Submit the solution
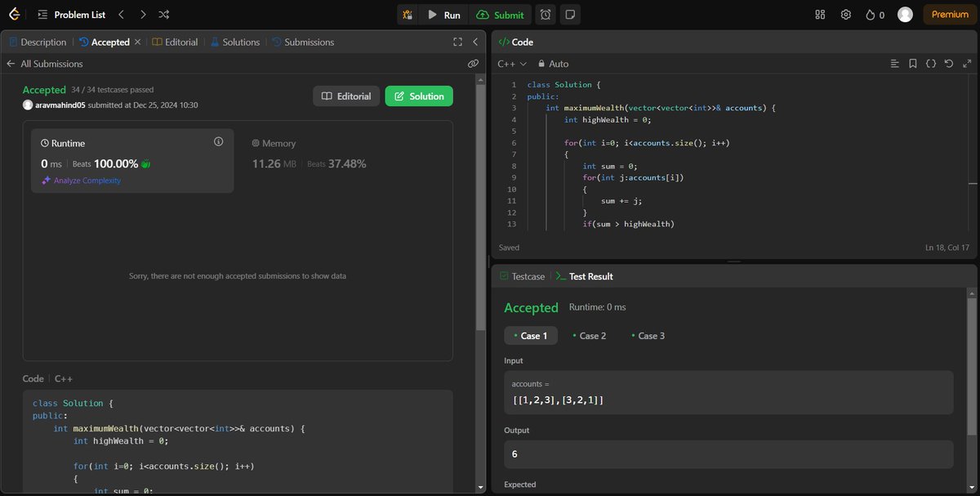980x496 pixels. click(x=501, y=14)
